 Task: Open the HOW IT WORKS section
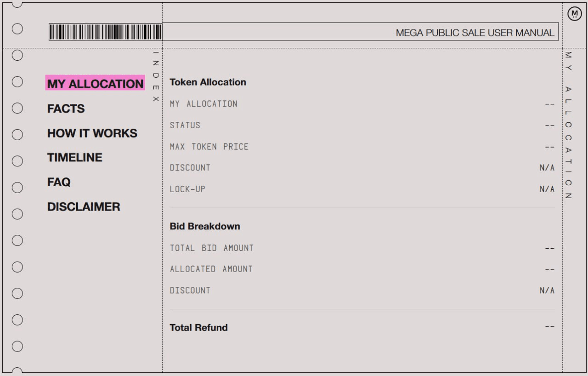92,133
